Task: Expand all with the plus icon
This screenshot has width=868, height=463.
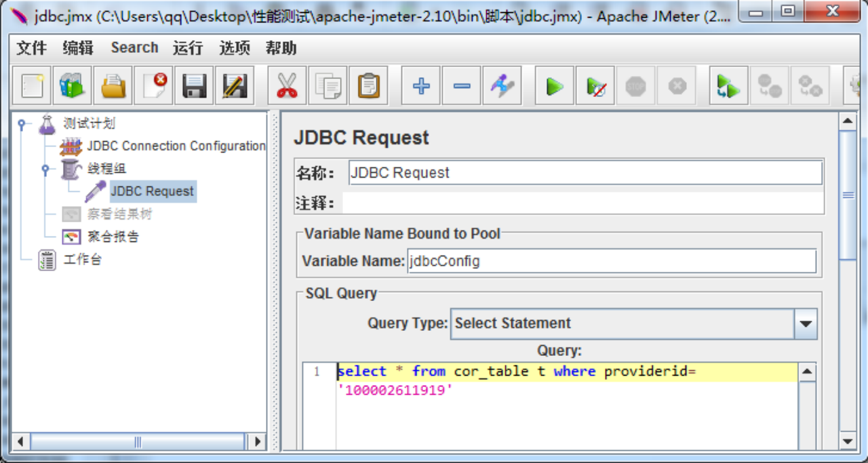Action: 421,86
